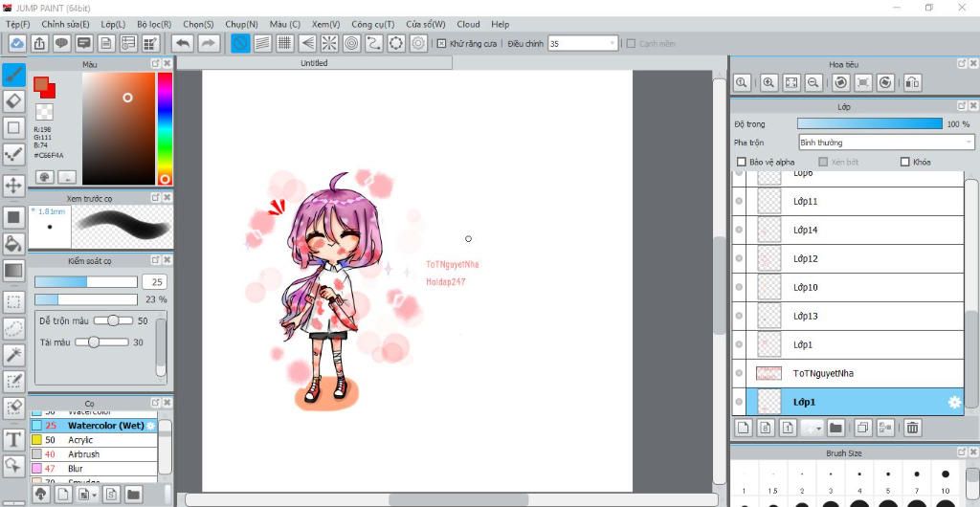Click the export/share icon in toolbar

pyautogui.click(x=38, y=43)
